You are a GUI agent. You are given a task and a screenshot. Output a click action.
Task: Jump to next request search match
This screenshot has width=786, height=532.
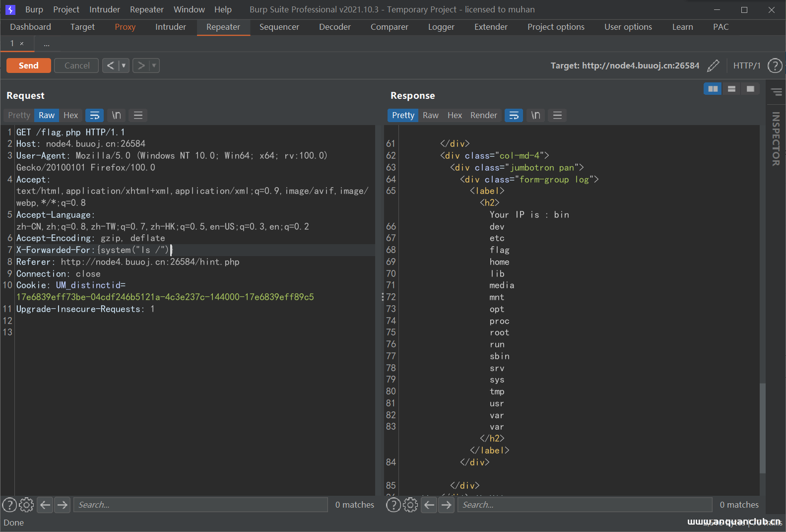point(62,505)
